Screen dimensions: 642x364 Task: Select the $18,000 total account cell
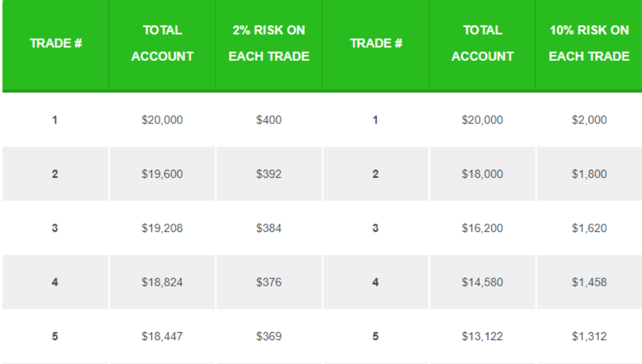(482, 174)
